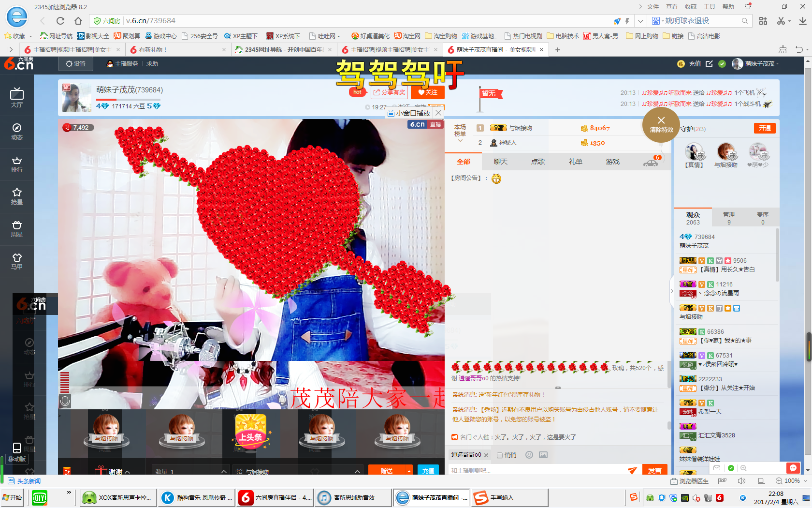Click the 主播服务 host service link
The height and width of the screenshot is (508, 812).
123,64
